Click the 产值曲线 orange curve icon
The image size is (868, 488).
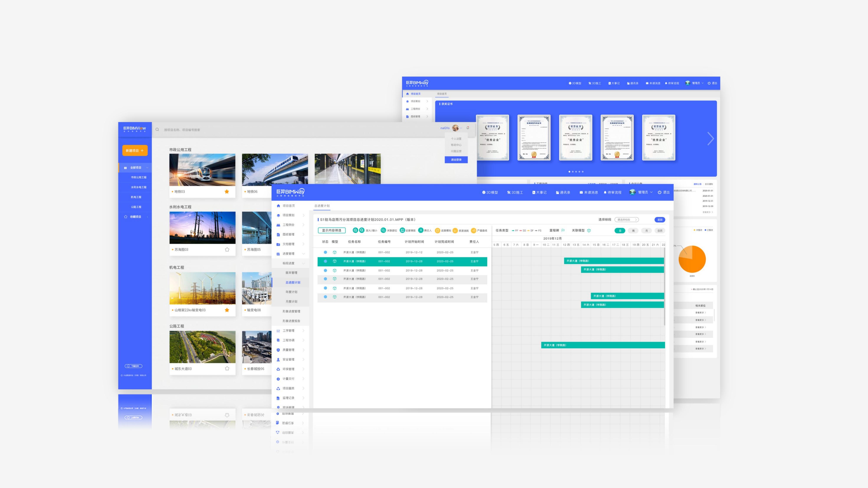point(473,231)
